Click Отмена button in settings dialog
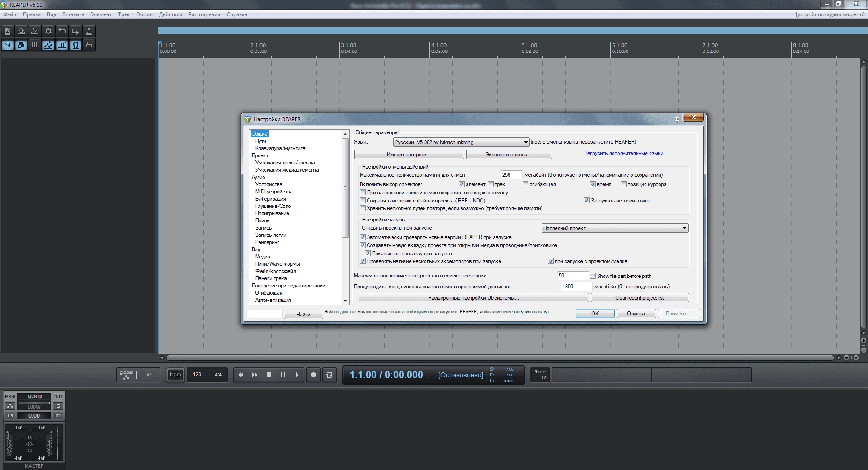This screenshot has height=470, width=868. 636,314
